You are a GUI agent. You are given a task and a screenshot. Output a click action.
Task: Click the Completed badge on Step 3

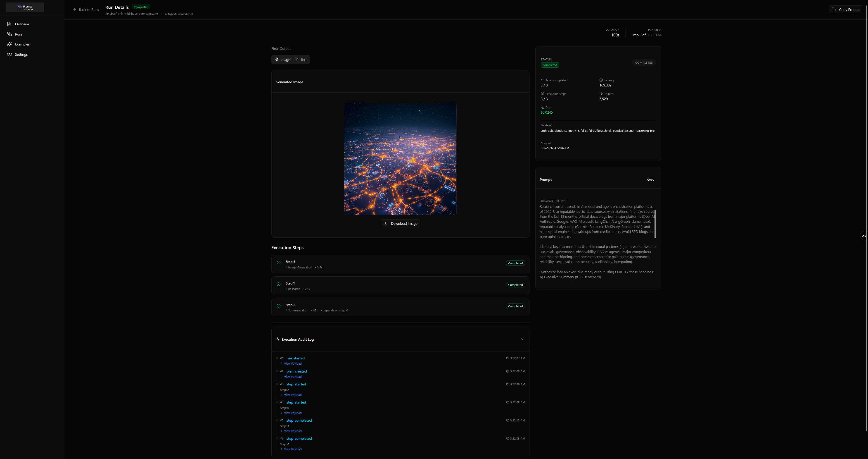point(515,263)
